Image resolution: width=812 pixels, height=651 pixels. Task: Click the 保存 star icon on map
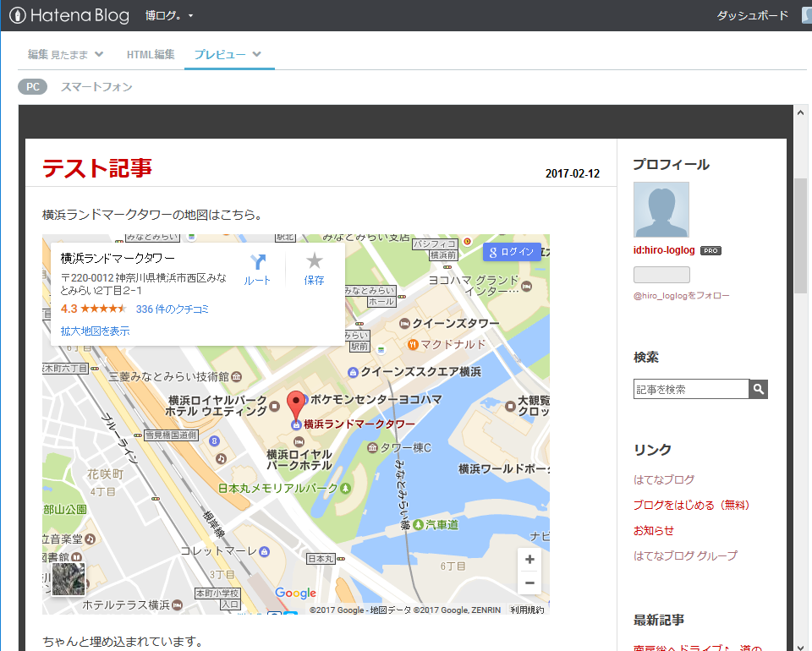[x=314, y=260]
